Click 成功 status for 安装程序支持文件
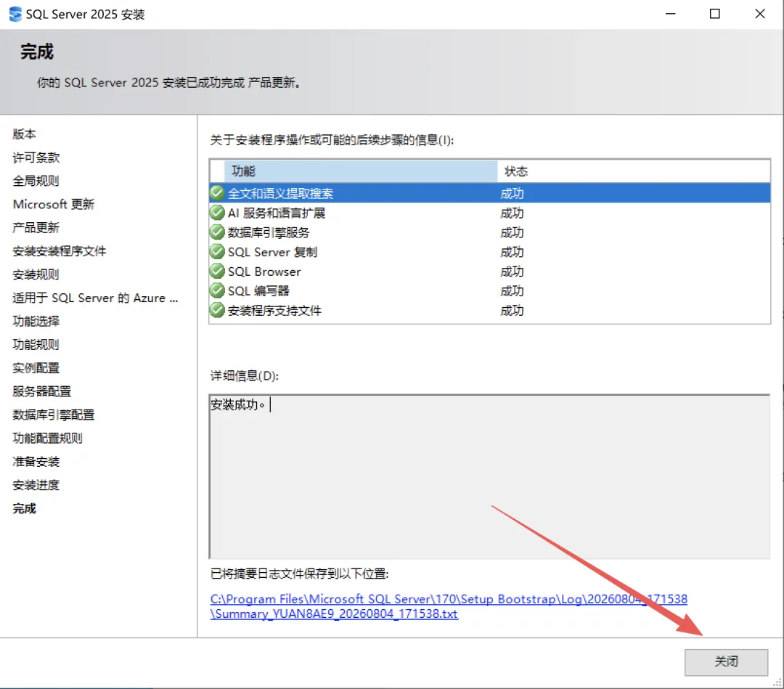Screen dimensions: 784x689 coord(512,311)
